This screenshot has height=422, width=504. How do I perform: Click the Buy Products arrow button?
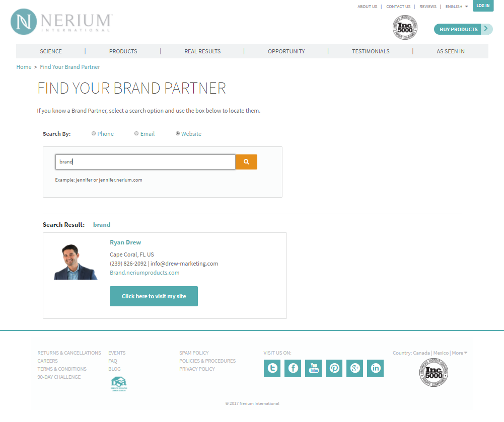click(x=486, y=29)
